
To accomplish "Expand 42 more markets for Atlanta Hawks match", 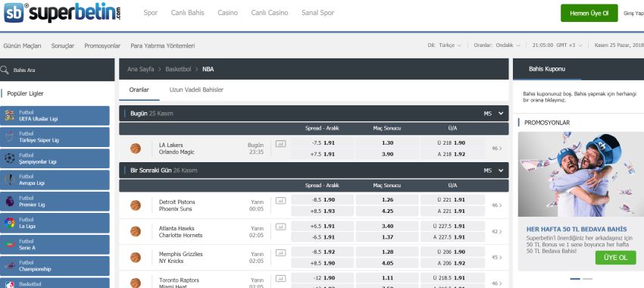I will (x=496, y=232).
